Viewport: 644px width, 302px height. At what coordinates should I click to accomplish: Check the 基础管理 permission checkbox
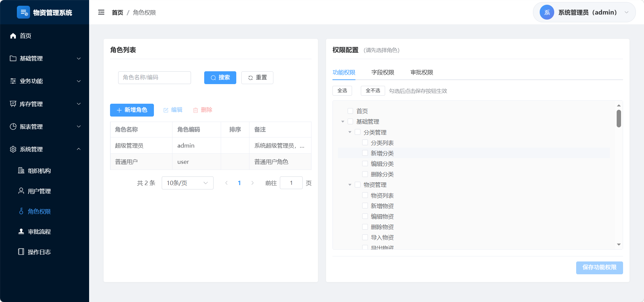[350, 121]
